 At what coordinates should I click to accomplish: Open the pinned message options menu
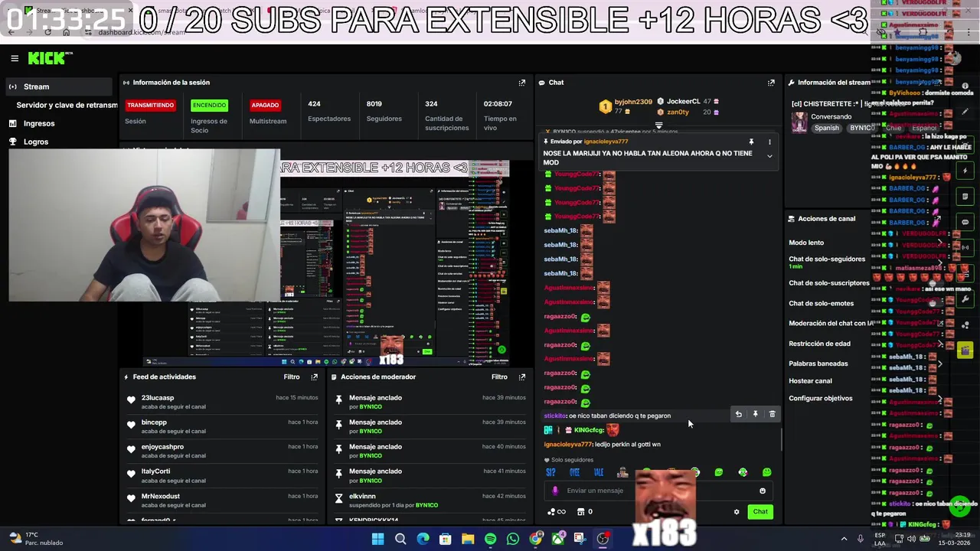[769, 142]
